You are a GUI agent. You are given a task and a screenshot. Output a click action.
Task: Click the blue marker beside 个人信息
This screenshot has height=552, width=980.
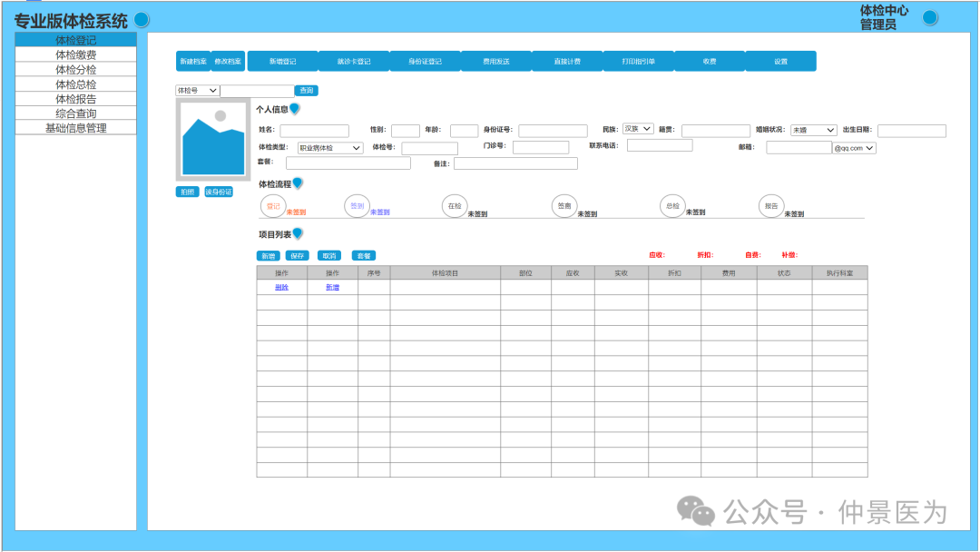295,110
